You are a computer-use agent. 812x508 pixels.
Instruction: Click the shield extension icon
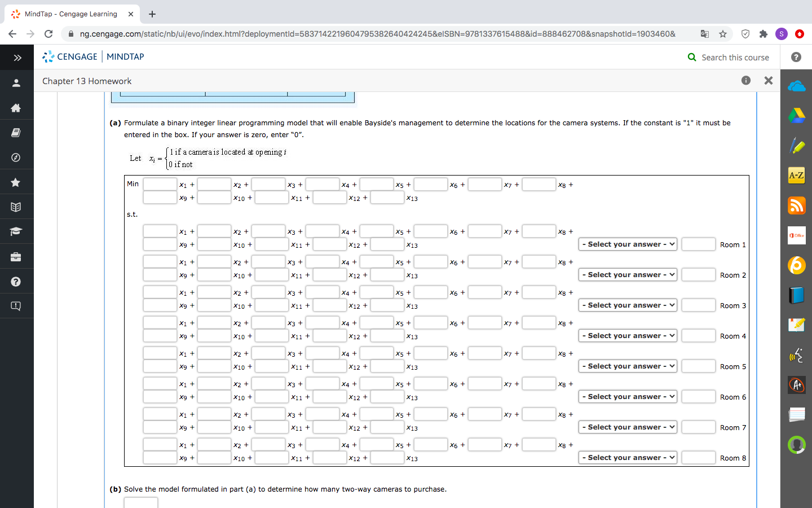[x=745, y=34]
